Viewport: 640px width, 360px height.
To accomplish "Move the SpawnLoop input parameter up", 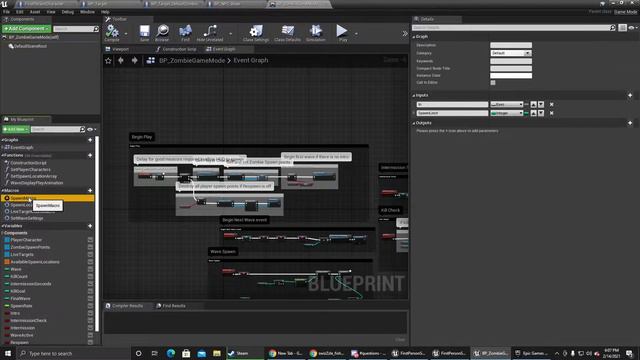I will click(533, 113).
